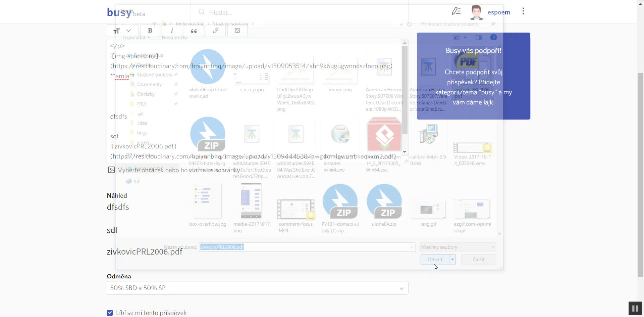This screenshot has height=317, width=644.
Task: Select PV131-domaci-ulohy (1).zip file
Action: click(340, 209)
